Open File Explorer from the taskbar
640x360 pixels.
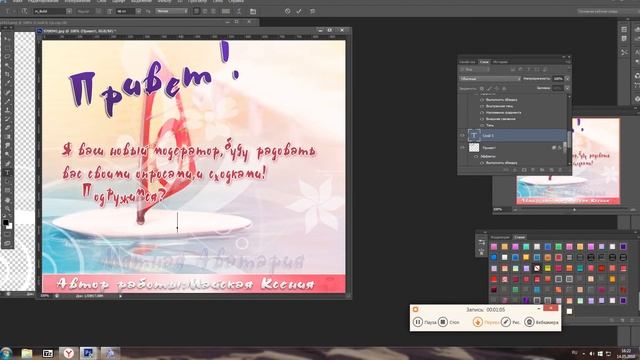point(27,353)
